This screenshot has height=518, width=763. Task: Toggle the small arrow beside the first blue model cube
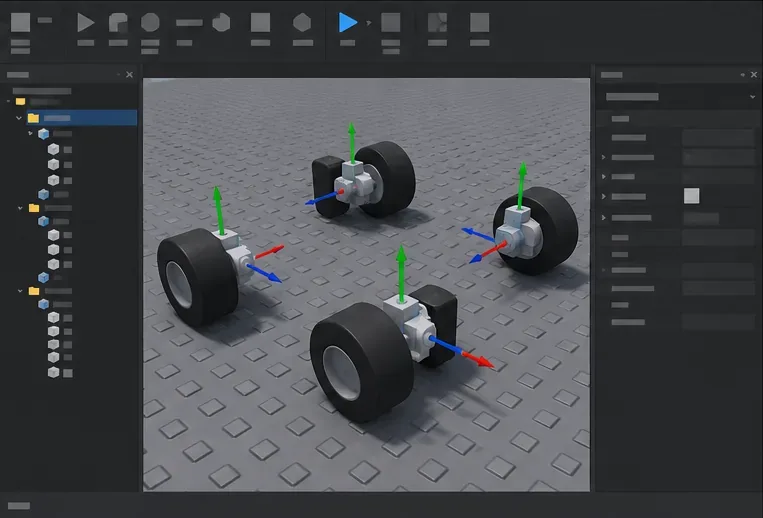pos(30,133)
